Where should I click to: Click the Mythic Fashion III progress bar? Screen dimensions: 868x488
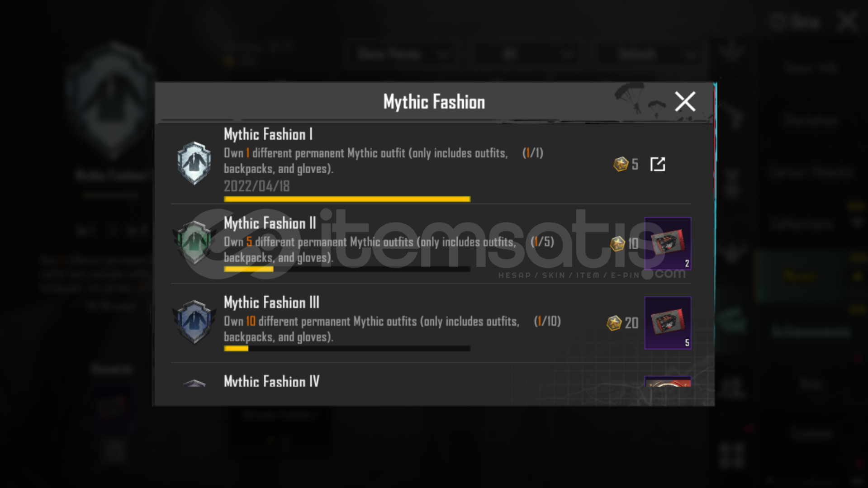pos(347,349)
